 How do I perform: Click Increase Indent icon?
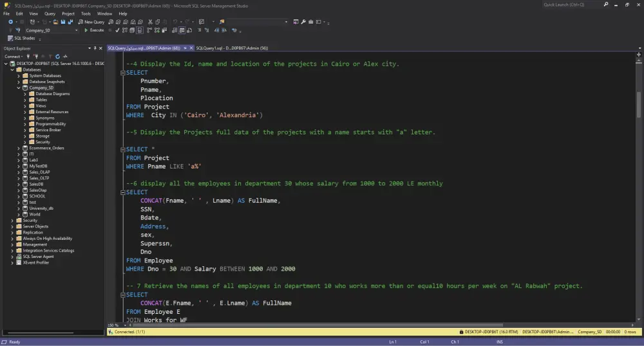pos(224,30)
